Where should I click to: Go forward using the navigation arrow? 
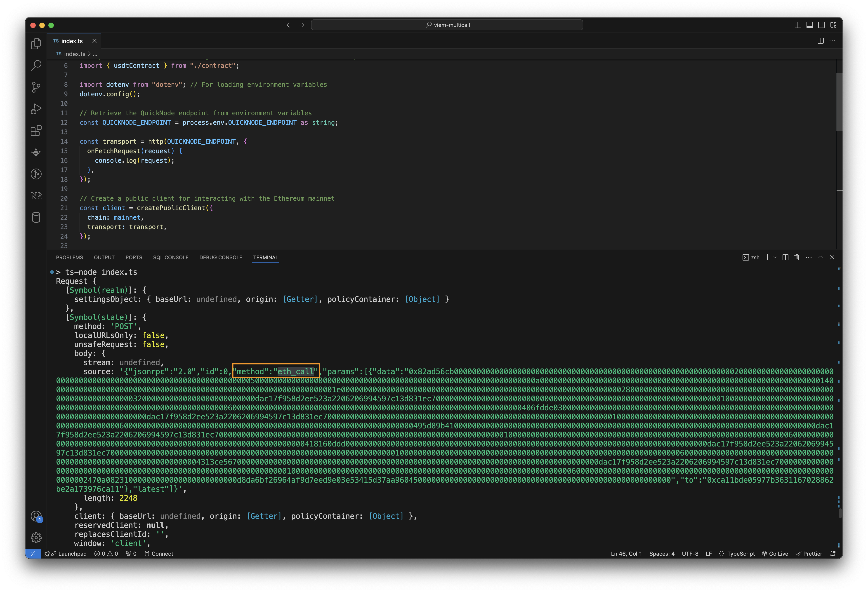click(301, 25)
